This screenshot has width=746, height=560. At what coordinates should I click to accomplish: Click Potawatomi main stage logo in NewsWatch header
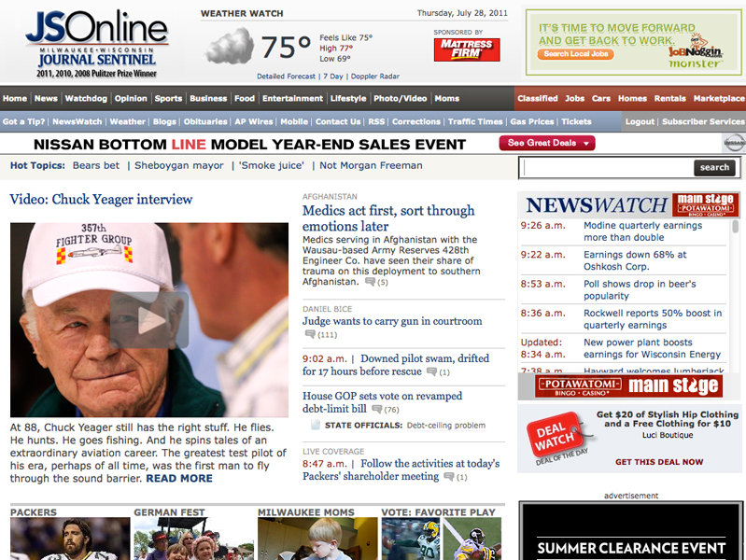click(705, 204)
